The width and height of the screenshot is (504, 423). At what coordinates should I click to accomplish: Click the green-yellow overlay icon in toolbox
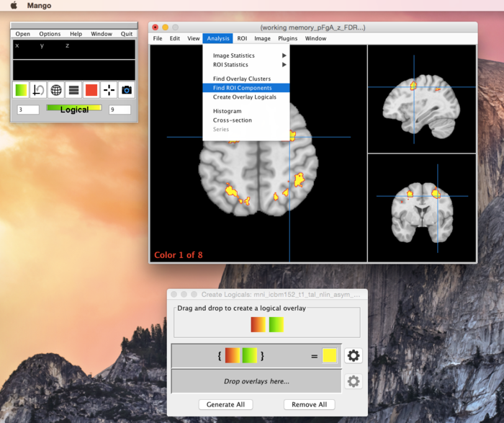click(21, 90)
